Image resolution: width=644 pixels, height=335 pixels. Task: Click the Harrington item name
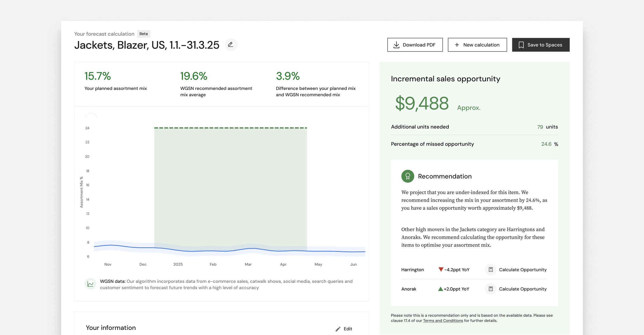pos(412,270)
